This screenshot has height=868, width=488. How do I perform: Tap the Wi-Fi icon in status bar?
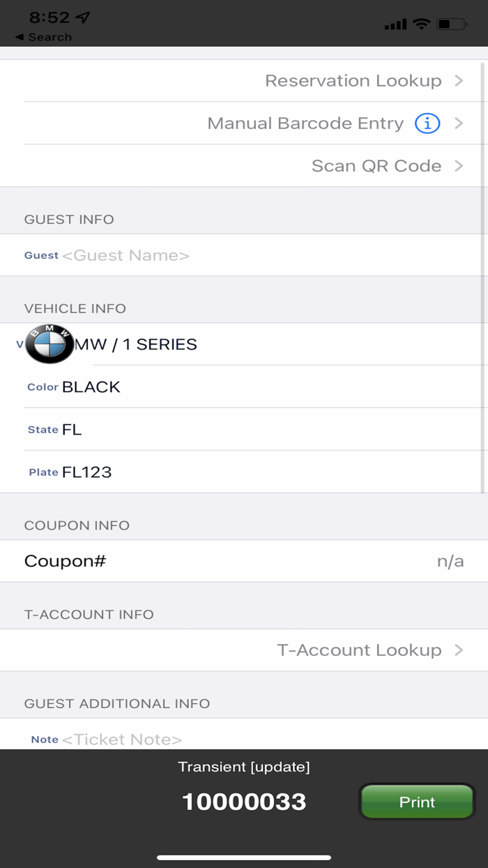(422, 23)
